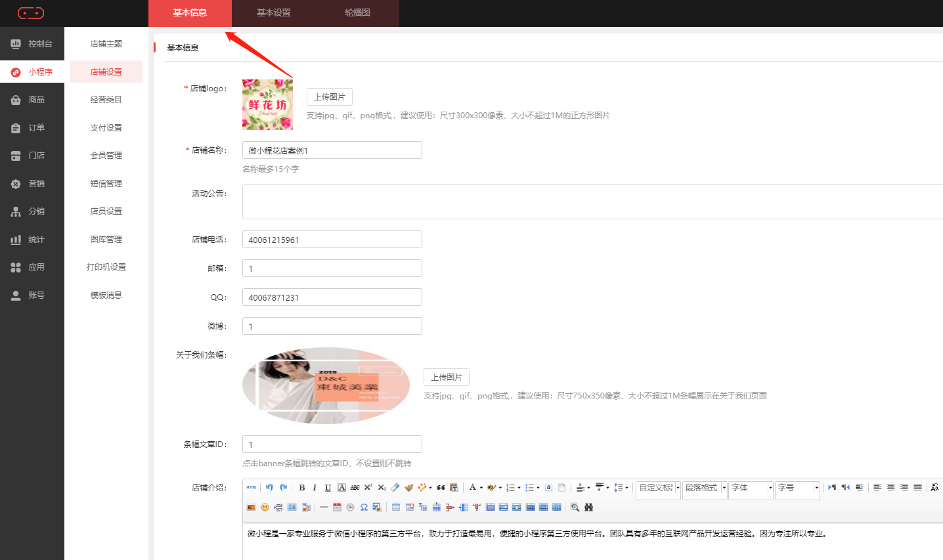Paste as plain text icon
This screenshot has height=560, width=943.
point(454,488)
